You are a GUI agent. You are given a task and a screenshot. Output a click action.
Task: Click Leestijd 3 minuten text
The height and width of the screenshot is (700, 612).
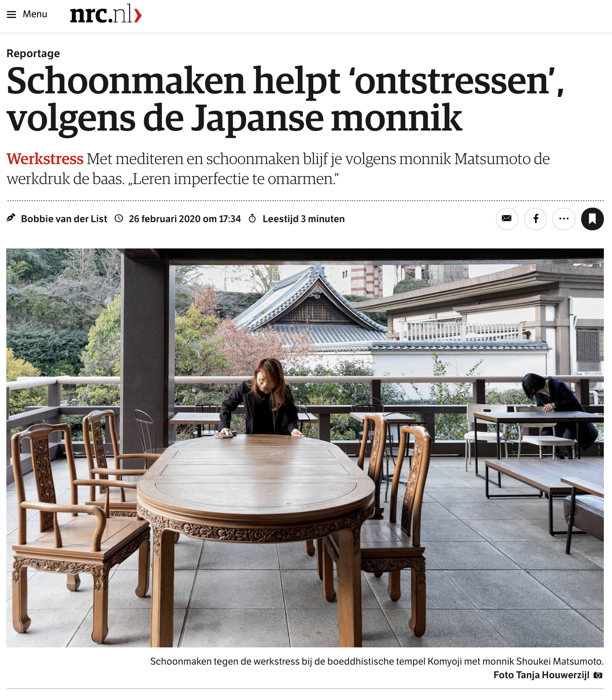pos(304,219)
